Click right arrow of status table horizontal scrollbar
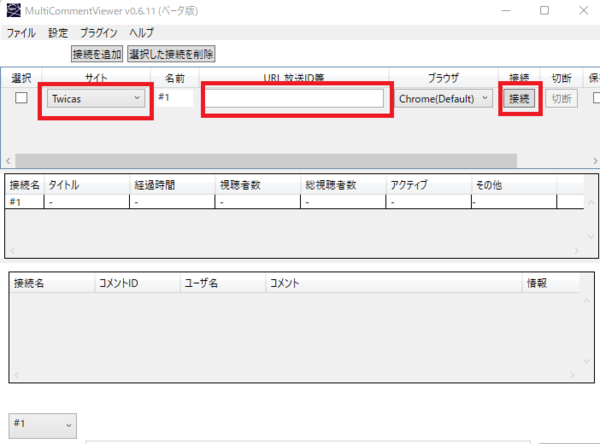 tap(576, 250)
